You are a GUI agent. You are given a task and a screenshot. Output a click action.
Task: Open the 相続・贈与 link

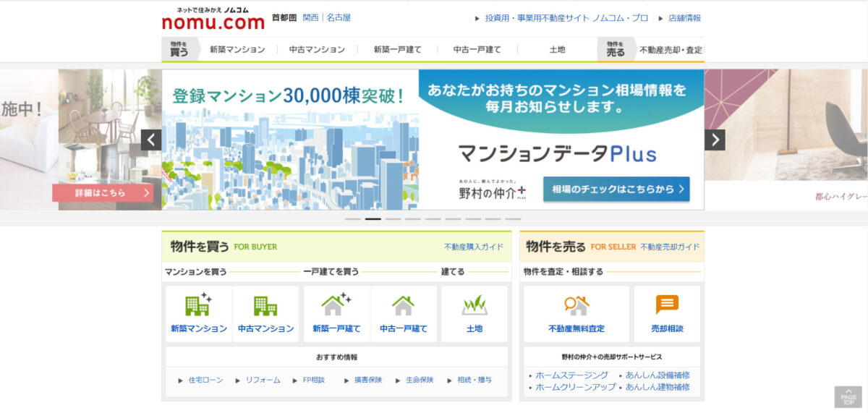click(475, 380)
